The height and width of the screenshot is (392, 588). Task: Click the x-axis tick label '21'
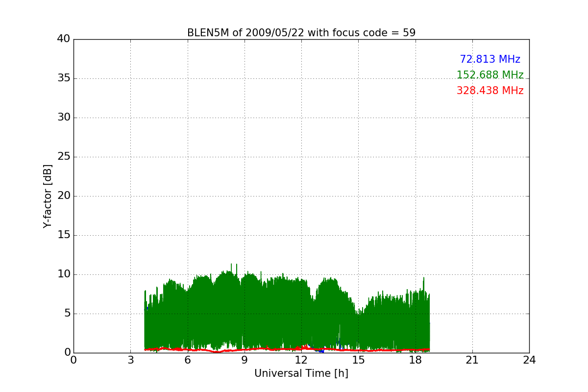(472, 360)
